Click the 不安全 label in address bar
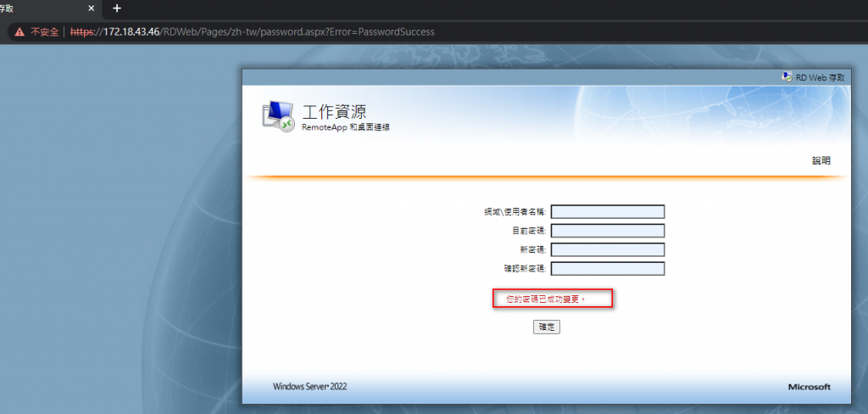The height and width of the screenshot is (414, 868). [x=44, y=31]
